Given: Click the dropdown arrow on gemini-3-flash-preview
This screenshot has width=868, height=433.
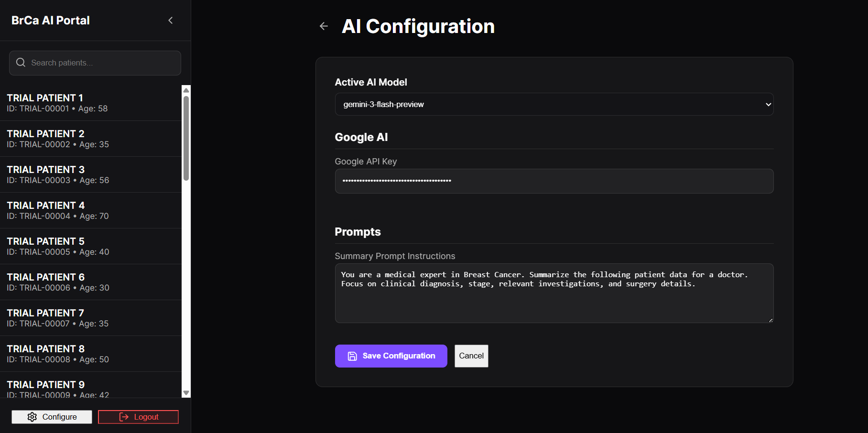Looking at the screenshot, I should pyautogui.click(x=768, y=104).
